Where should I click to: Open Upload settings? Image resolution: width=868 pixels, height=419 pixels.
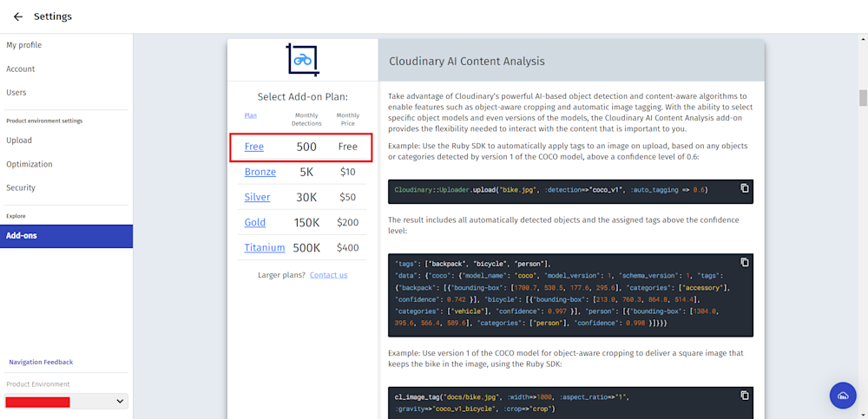[19, 141]
